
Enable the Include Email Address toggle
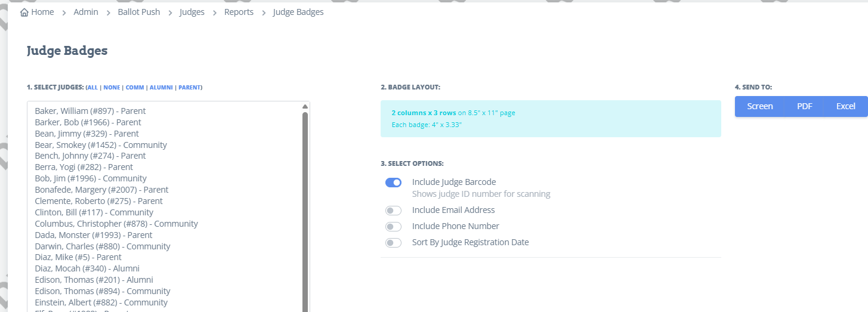tap(393, 211)
